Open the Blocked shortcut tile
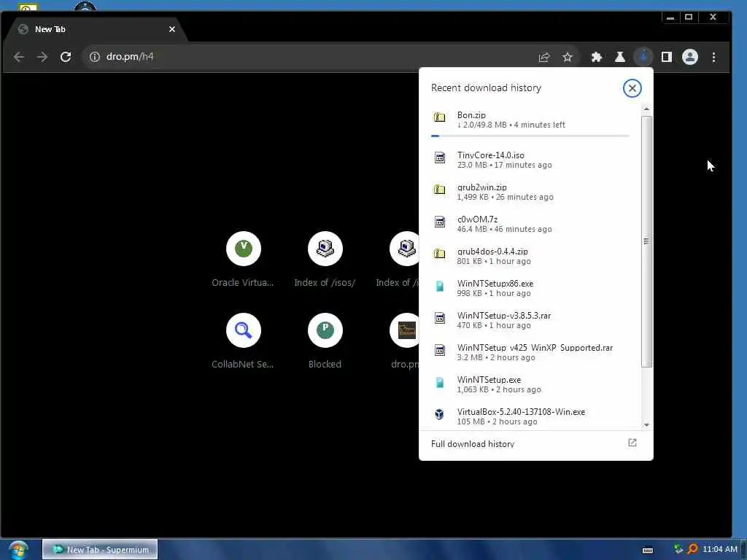747x560 pixels. (325, 341)
